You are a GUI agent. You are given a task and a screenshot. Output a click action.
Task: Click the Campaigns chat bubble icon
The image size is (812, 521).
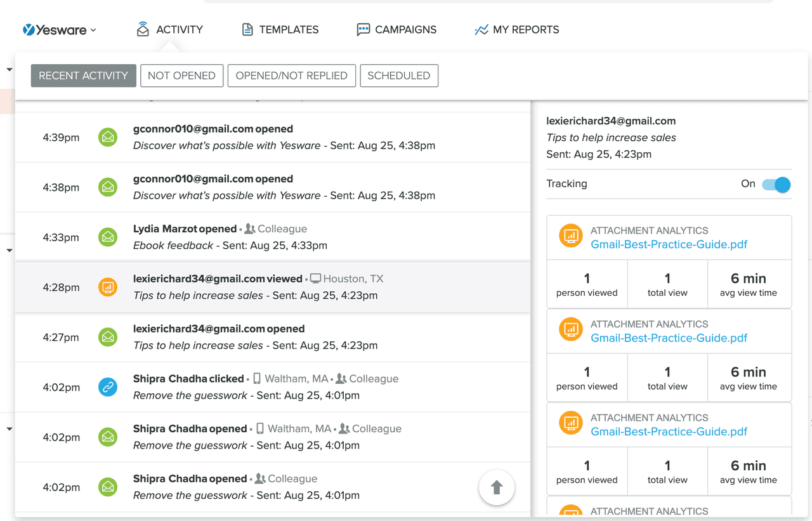point(363,29)
